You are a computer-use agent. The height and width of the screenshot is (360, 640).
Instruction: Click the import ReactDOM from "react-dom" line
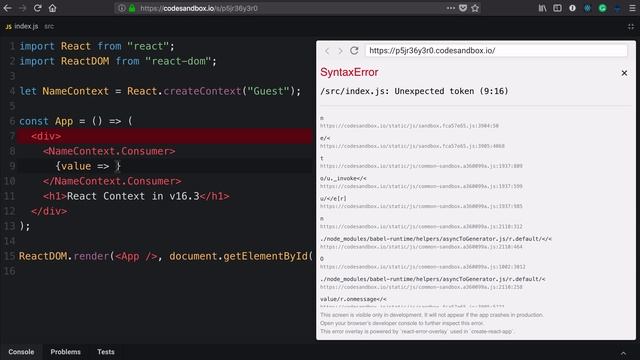(118, 61)
